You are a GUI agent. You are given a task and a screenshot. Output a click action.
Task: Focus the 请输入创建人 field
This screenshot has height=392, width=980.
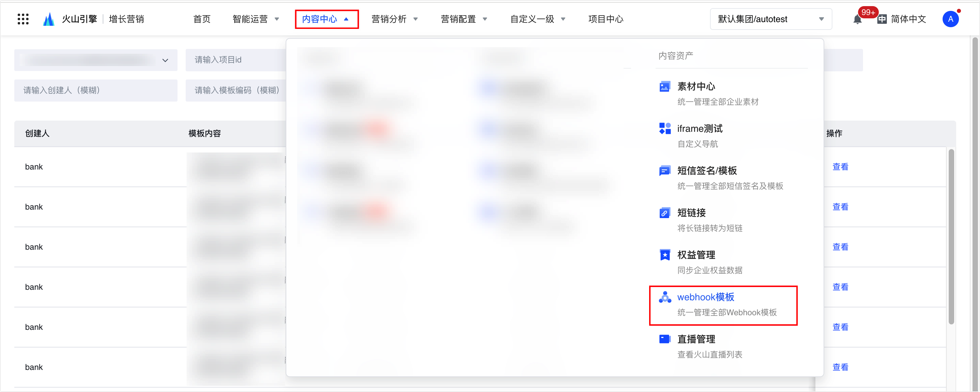(x=96, y=90)
